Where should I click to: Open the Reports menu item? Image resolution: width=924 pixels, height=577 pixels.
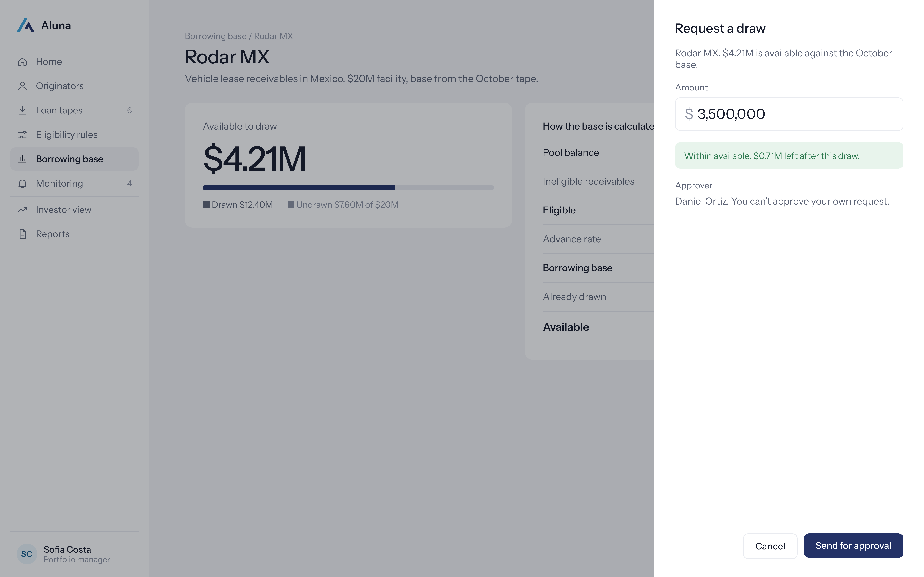74,234
